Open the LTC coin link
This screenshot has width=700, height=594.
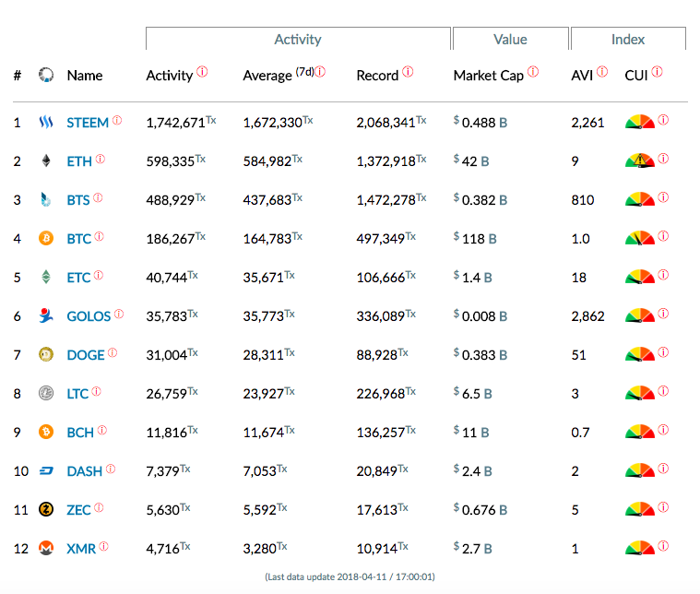point(77,394)
